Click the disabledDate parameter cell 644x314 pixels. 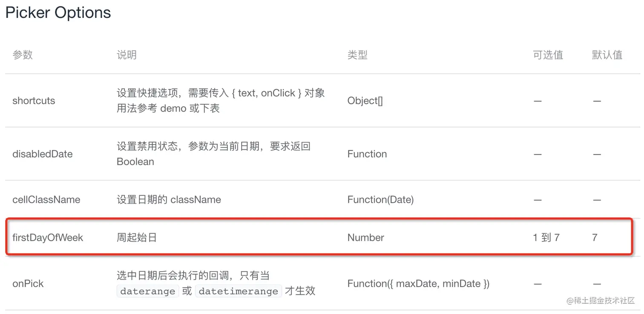click(43, 154)
